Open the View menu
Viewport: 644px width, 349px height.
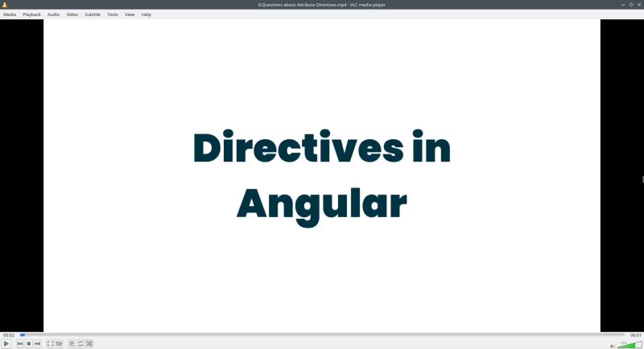[130, 14]
